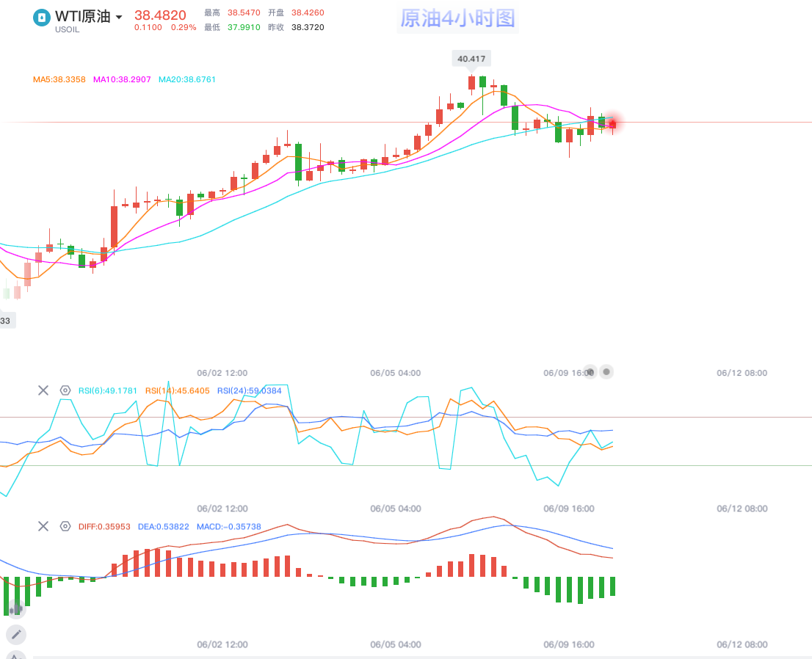Select the pencil drawing tool
Screen dimensions: 812x659
pos(16,634)
